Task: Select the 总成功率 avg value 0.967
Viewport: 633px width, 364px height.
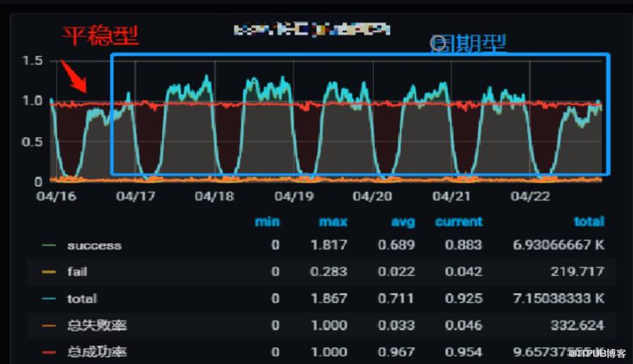Action: click(396, 352)
